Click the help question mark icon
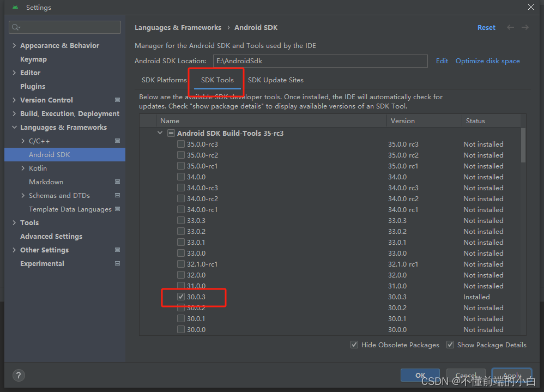The image size is (544, 392). [x=19, y=375]
